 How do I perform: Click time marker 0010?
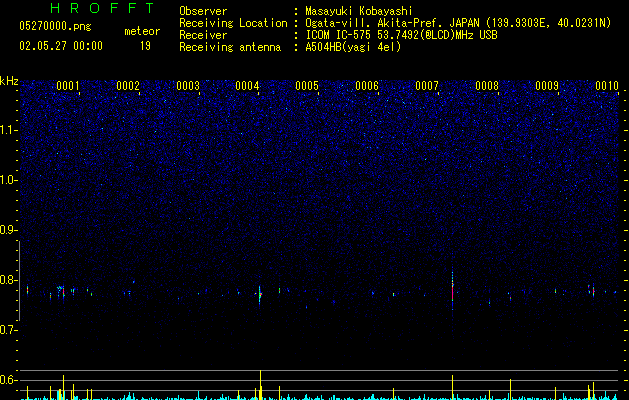[x=607, y=86]
